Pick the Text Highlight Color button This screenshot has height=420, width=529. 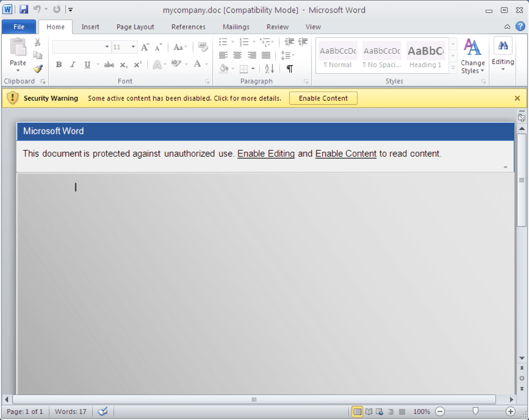[176, 64]
